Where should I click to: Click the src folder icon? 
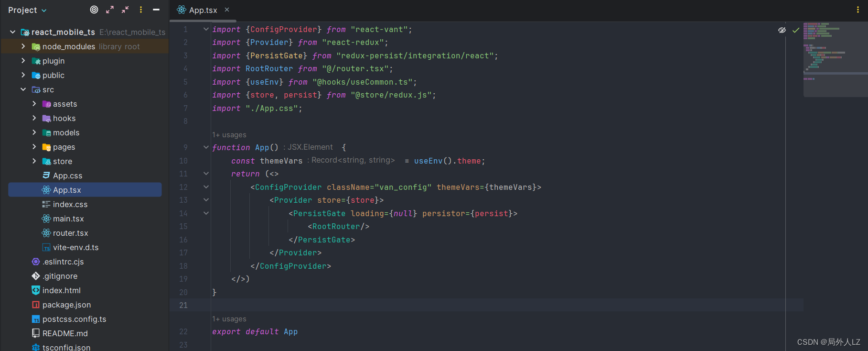tap(36, 89)
